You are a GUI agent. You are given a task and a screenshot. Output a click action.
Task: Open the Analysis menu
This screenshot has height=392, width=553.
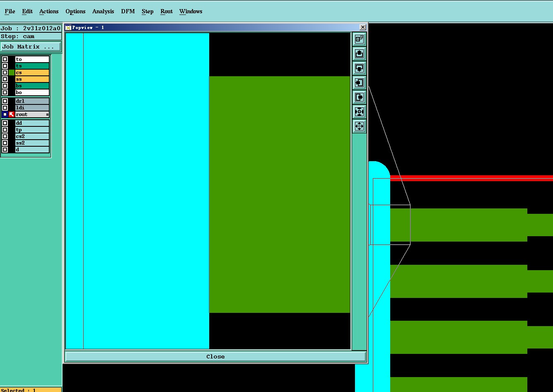[103, 11]
